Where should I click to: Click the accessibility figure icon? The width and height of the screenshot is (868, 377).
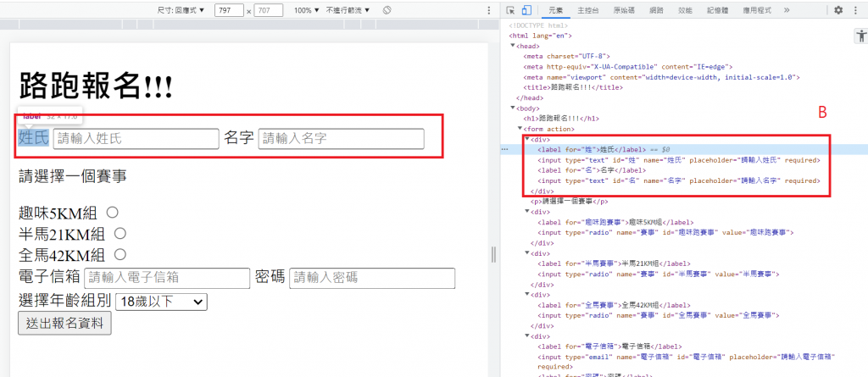(861, 36)
